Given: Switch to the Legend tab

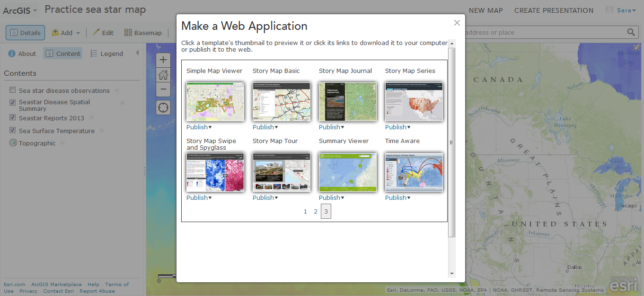Looking at the screenshot, I should [106, 53].
